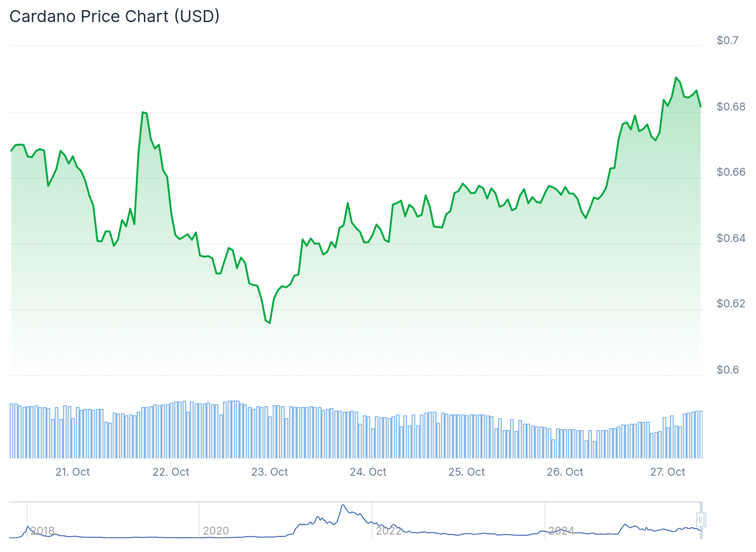Screen dimensions: 756x552
Task: Select 2018 in the navigator timeline
Action: (42, 531)
